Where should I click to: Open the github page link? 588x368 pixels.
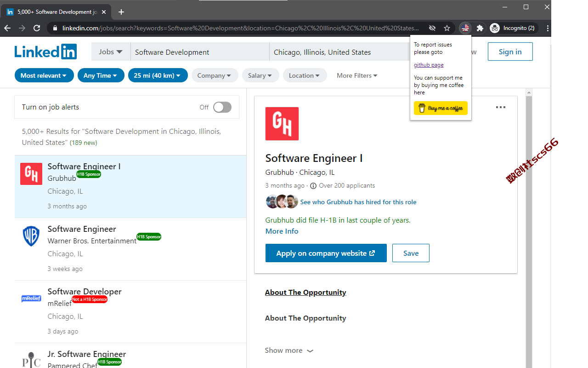tap(429, 65)
